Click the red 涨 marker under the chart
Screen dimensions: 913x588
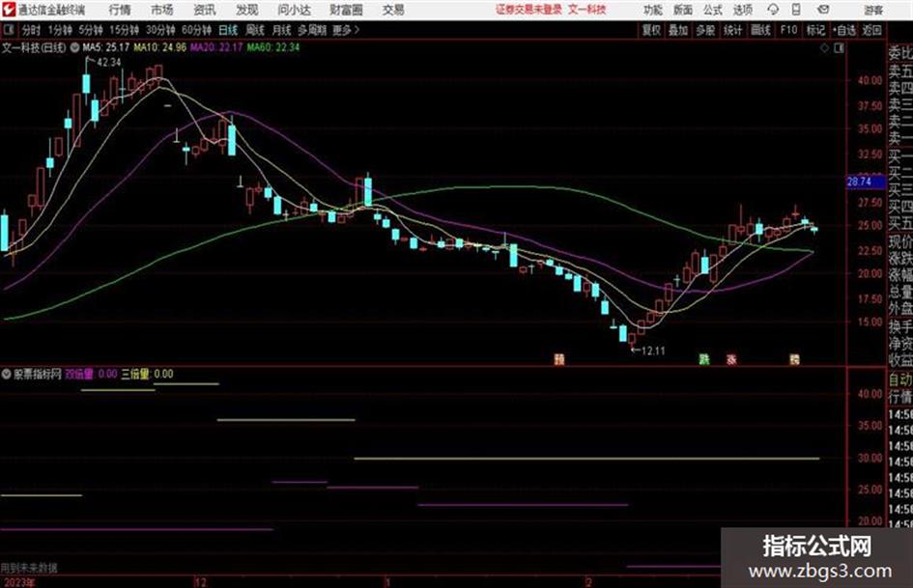[731, 359]
